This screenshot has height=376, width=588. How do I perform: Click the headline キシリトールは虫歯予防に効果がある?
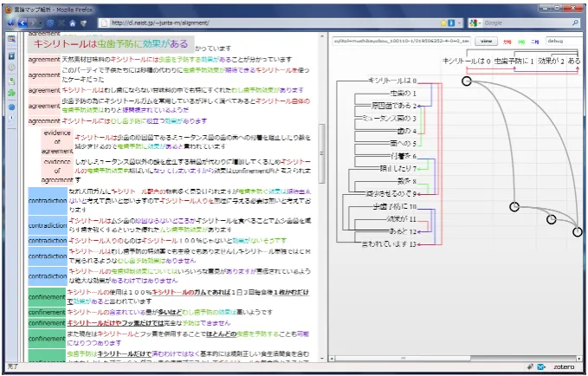pyautogui.click(x=111, y=44)
